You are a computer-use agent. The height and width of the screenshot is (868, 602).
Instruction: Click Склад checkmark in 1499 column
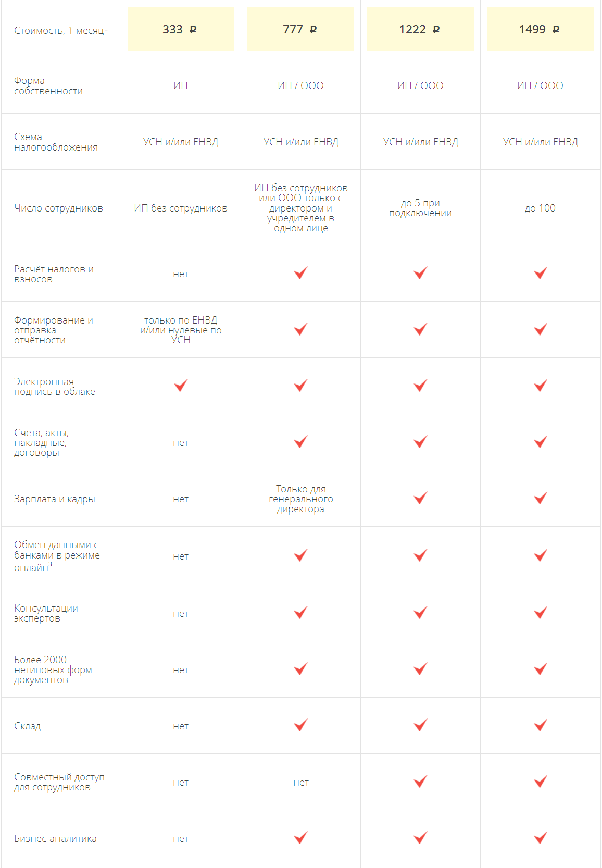[x=540, y=725]
